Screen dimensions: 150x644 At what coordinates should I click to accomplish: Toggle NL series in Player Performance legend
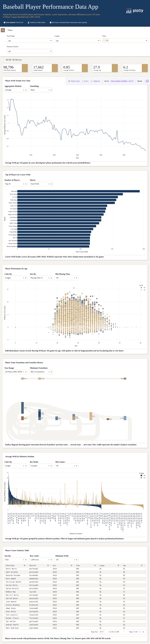pos(143,287)
